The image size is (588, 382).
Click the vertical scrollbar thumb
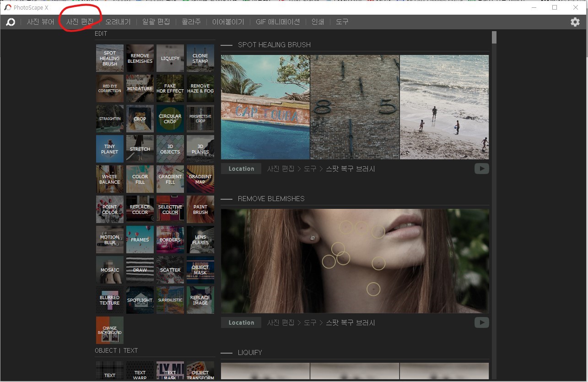pyautogui.click(x=494, y=38)
